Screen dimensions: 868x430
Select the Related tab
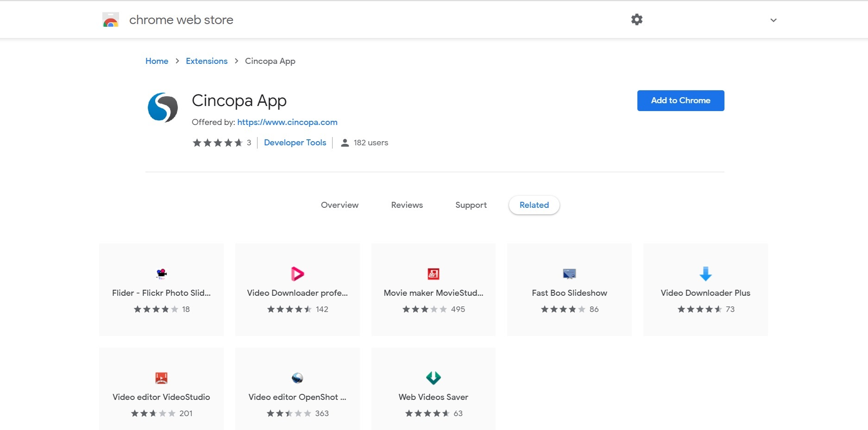click(534, 205)
